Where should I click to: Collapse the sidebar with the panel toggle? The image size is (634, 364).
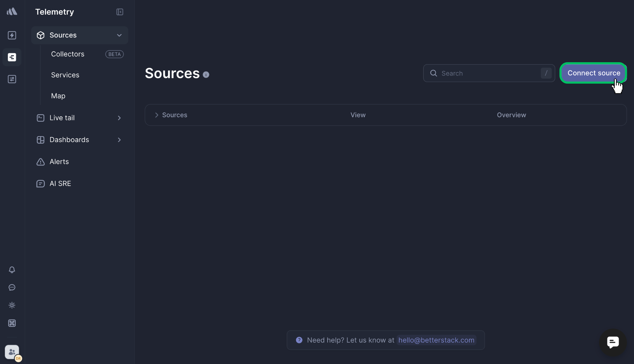click(119, 12)
